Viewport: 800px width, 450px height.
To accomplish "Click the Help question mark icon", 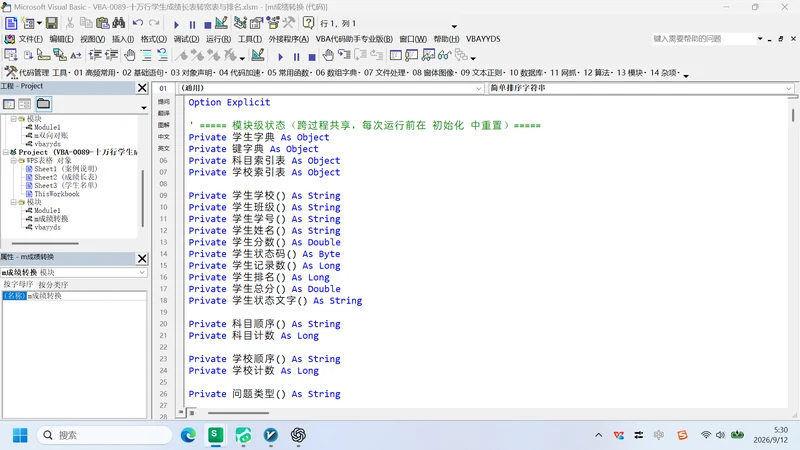I will coord(308,23).
